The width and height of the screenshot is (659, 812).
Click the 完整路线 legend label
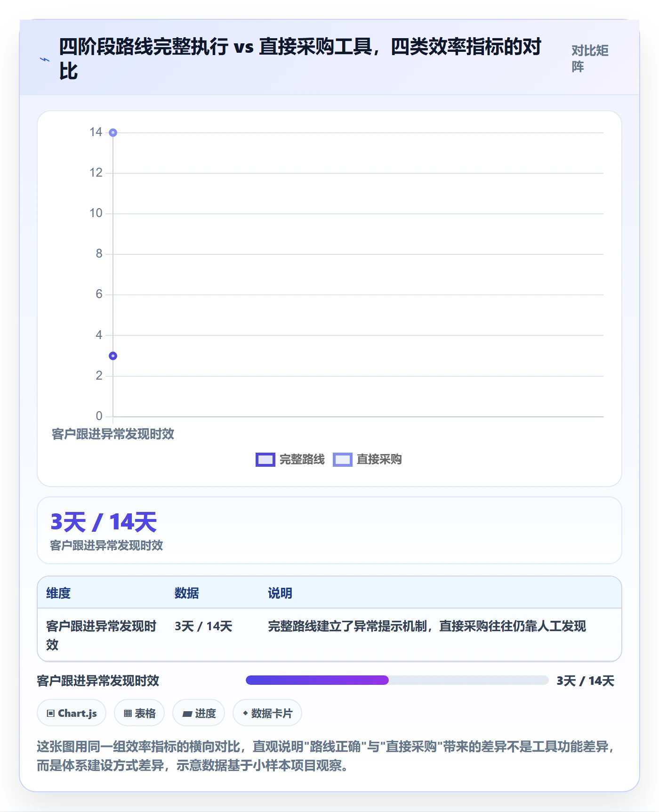click(x=302, y=459)
